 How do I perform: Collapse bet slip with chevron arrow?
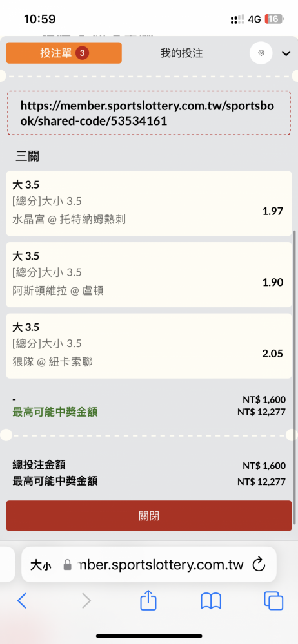pos(286,53)
